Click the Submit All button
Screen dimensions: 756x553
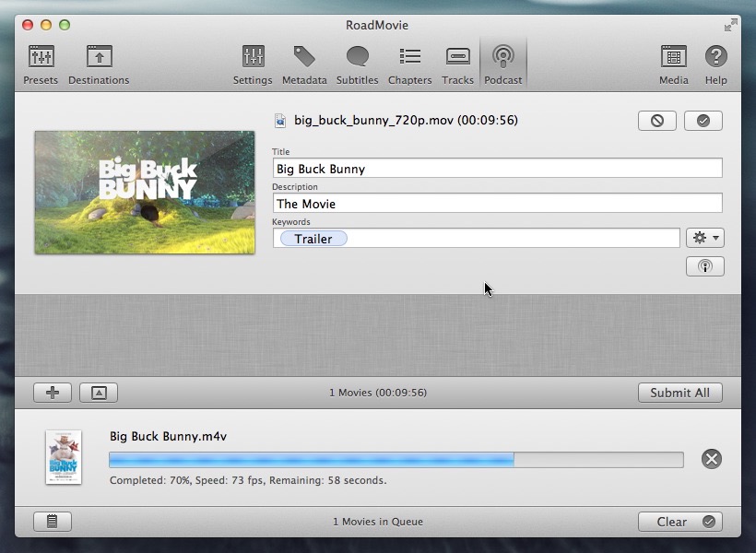point(679,393)
